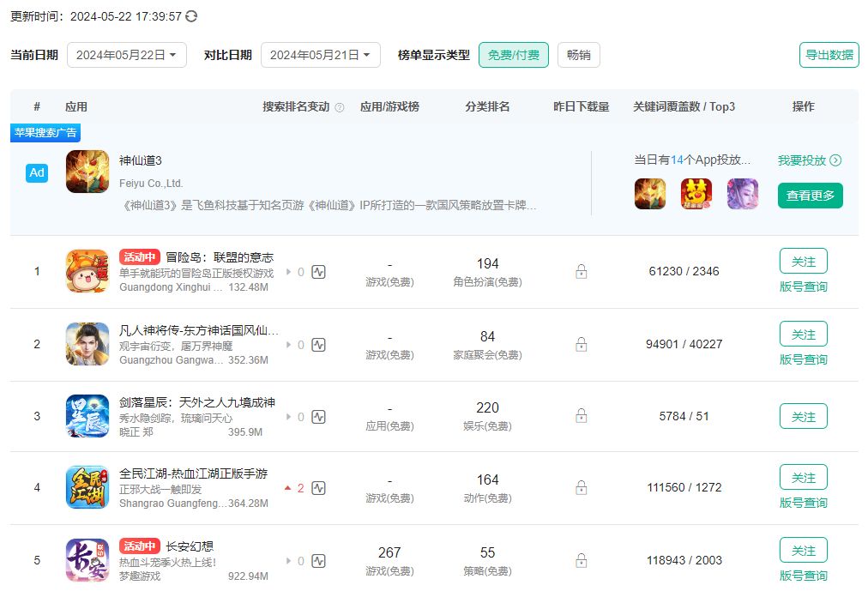This screenshot has width=868, height=591.
Task: Open the search ranking change help icon
Action: [x=340, y=107]
